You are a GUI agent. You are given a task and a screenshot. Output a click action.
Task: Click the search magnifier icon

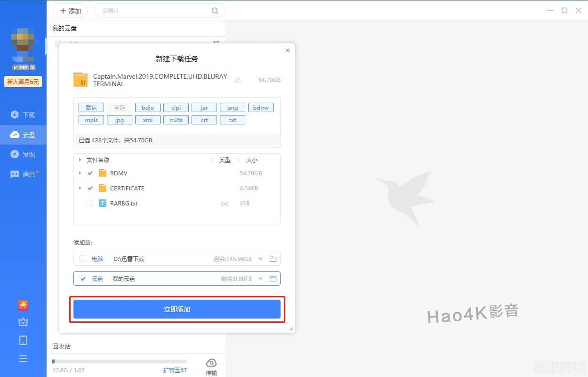[x=215, y=11]
